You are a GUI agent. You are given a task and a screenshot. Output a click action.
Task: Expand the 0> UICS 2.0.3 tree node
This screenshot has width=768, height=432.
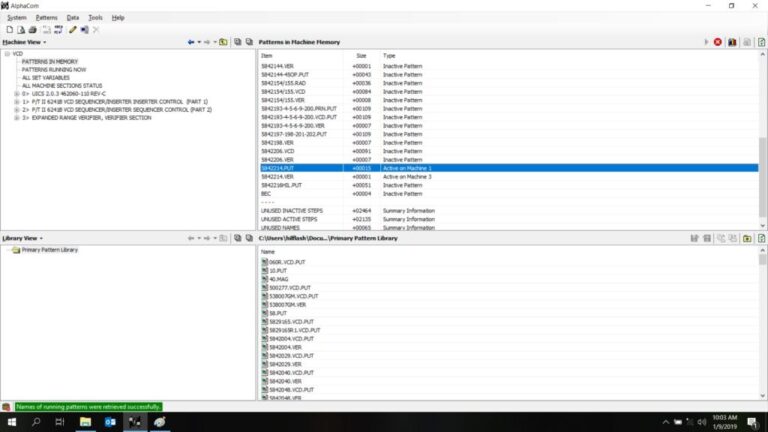pos(17,94)
